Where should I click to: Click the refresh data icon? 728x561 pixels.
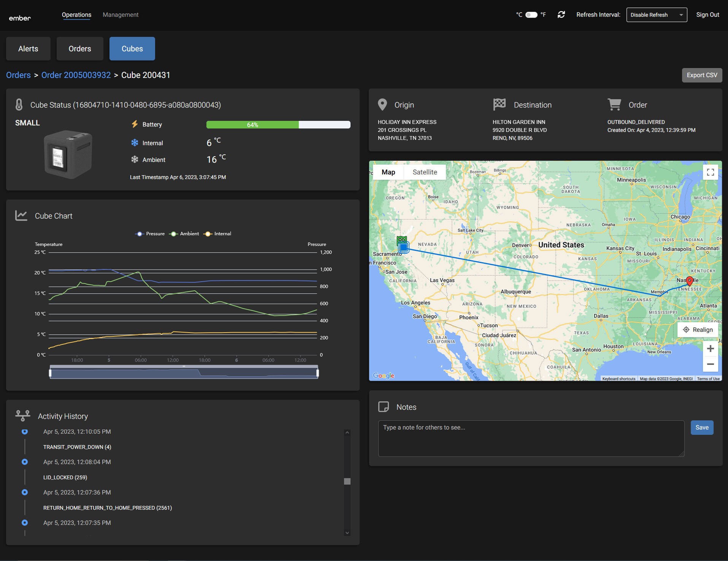(x=561, y=15)
